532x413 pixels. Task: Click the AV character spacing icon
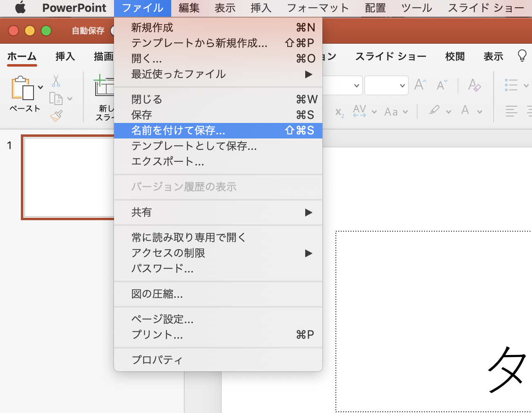(360, 111)
